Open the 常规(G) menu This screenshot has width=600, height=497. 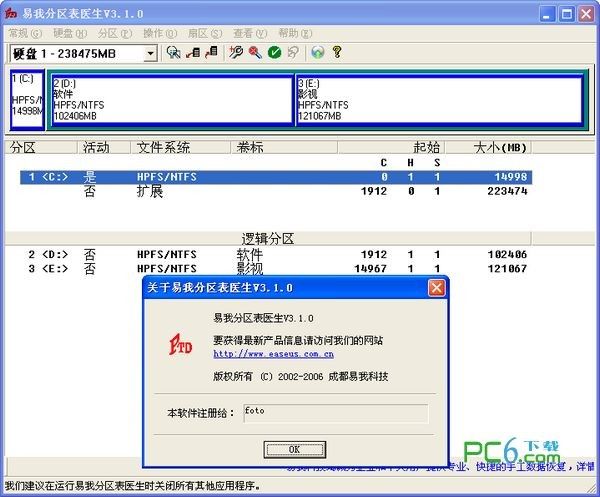[25, 33]
